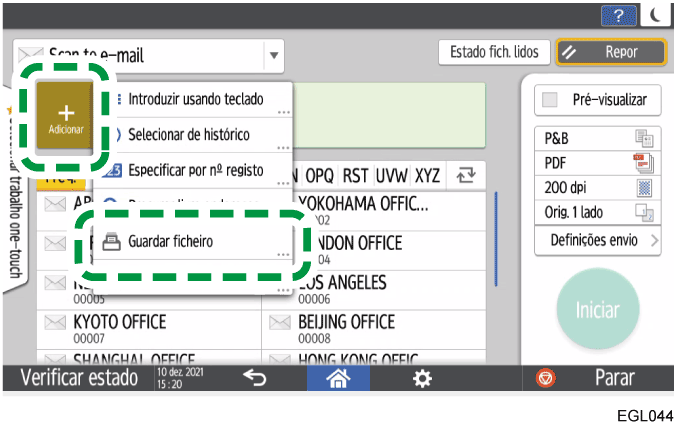This screenshot has height=427, width=679.
Task: Enable the Pré-visualizar checkbox
Action: [550, 100]
